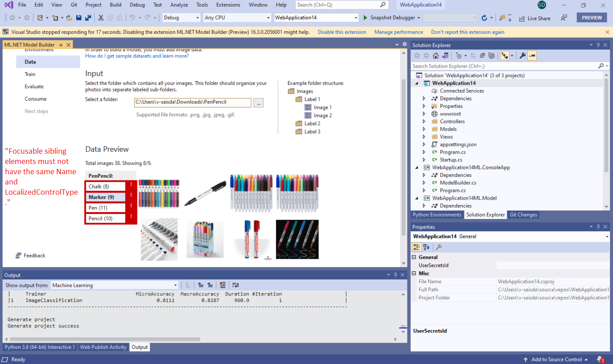This screenshot has height=364, width=613.
Task: Pin the Solution Explorer panel
Action: [598, 45]
